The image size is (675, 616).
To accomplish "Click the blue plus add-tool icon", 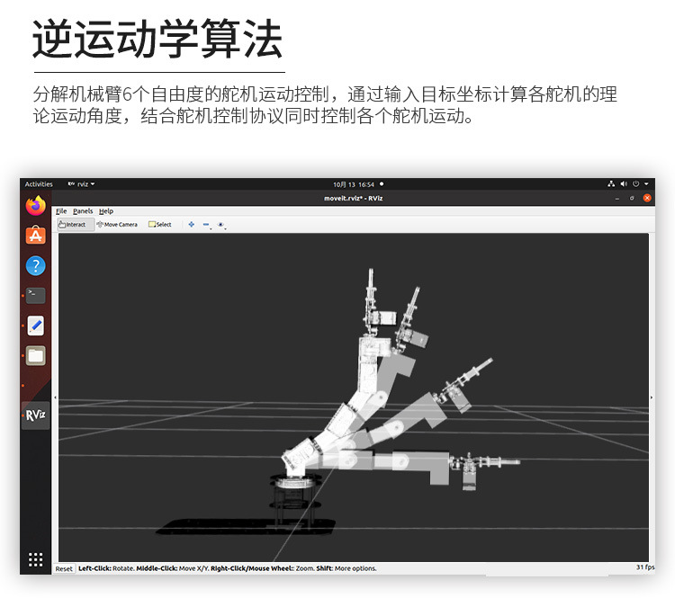I will 192,225.
